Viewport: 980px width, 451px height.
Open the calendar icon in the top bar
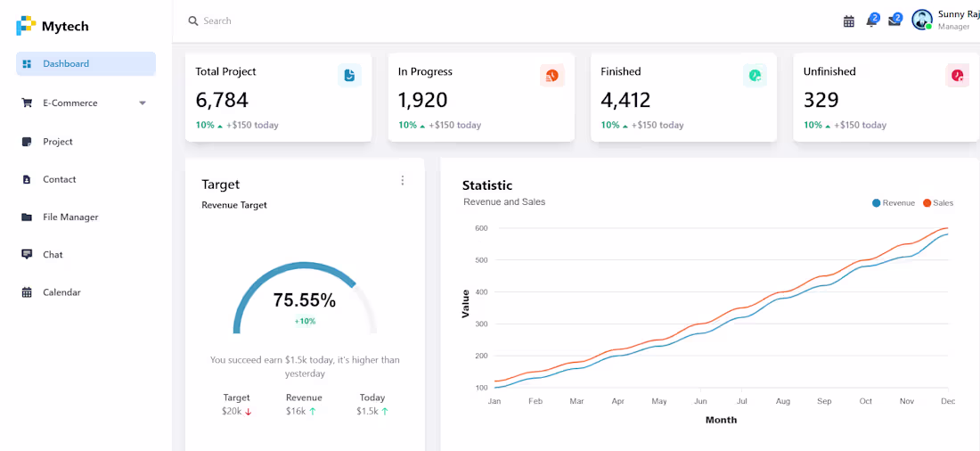pos(849,21)
